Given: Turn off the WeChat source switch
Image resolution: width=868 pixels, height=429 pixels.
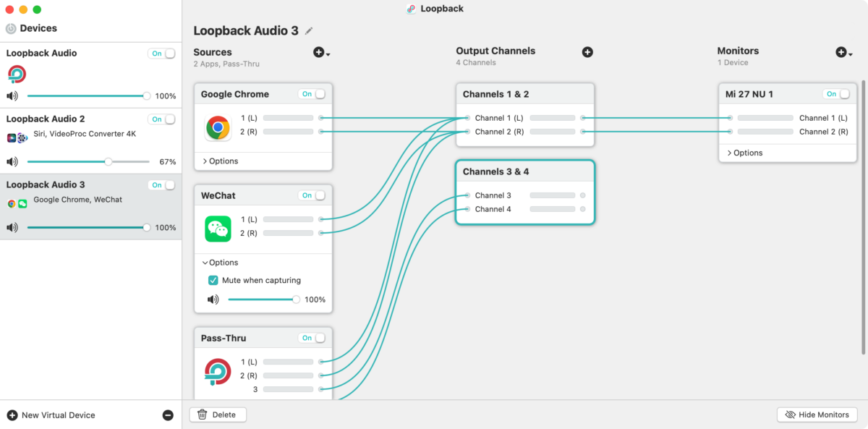Looking at the screenshot, I should (x=312, y=195).
